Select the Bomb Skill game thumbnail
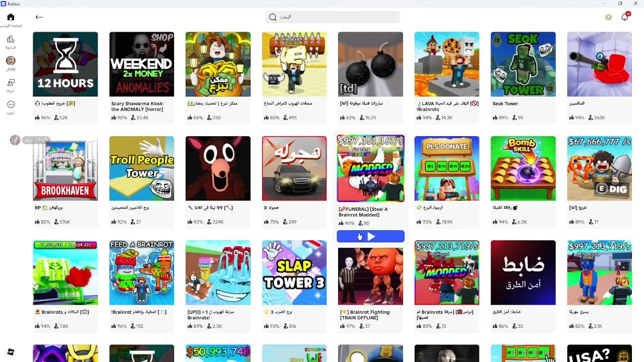Viewport: 644px width, 362px height. pos(523,168)
